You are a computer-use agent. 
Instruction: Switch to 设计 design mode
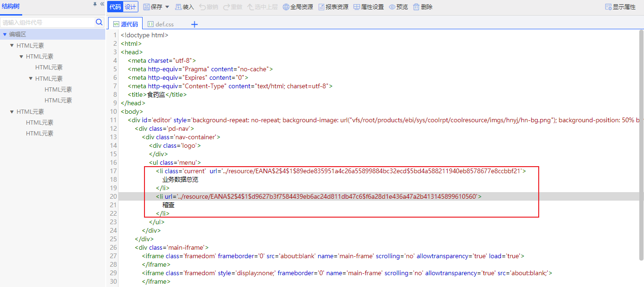tap(130, 7)
